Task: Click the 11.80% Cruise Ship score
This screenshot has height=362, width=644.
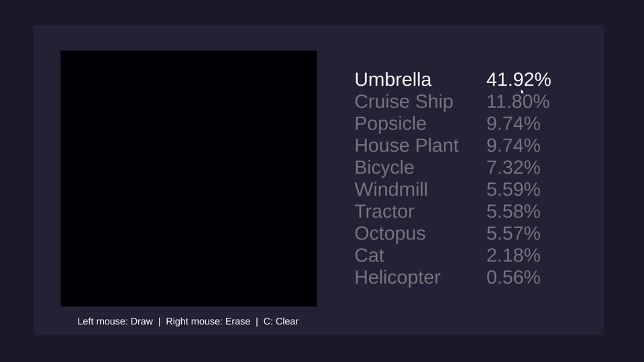Action: click(517, 102)
